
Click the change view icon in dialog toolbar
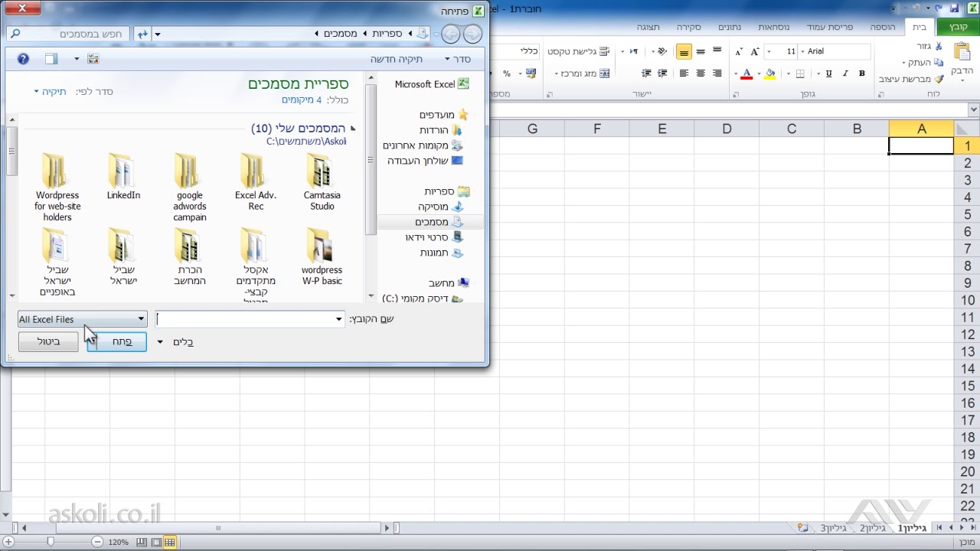(x=93, y=59)
